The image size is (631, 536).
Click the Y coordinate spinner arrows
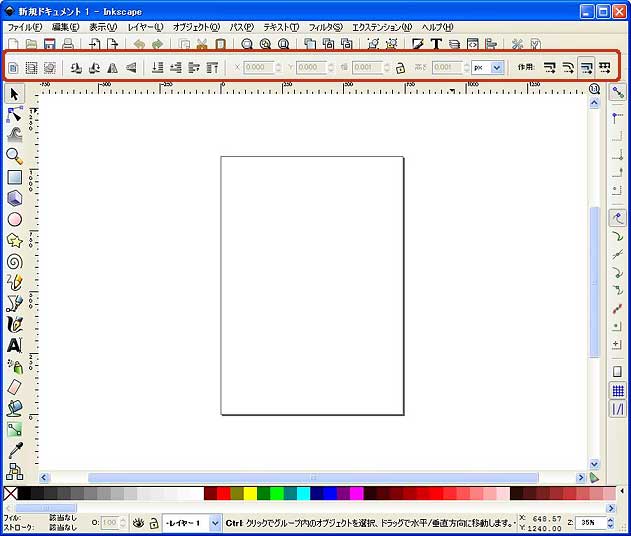331,67
